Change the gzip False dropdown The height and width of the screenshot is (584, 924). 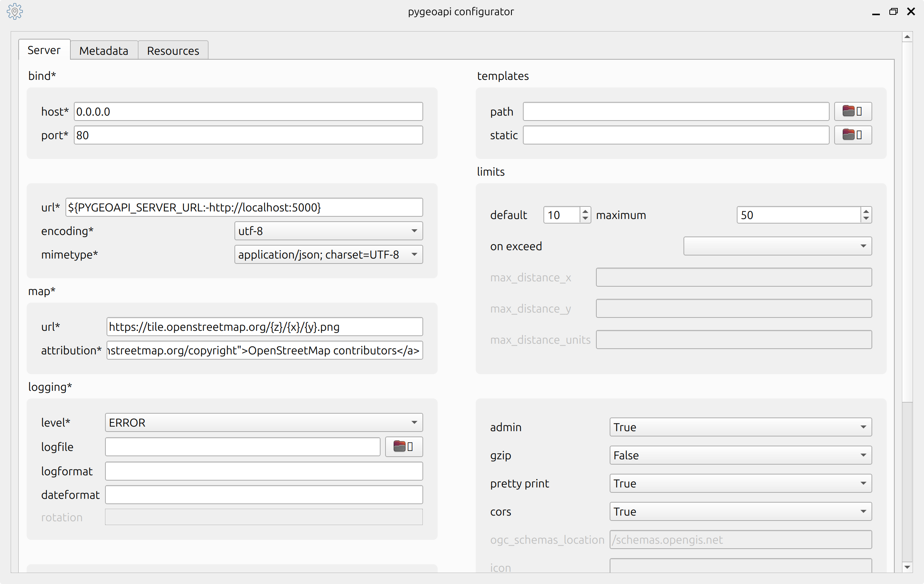(740, 455)
